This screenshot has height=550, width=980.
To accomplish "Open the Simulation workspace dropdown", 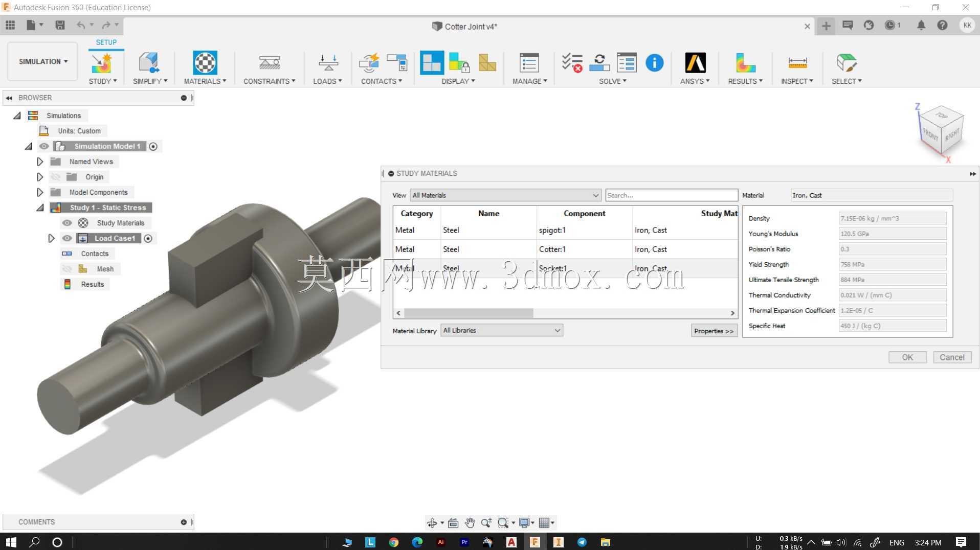I will point(43,61).
